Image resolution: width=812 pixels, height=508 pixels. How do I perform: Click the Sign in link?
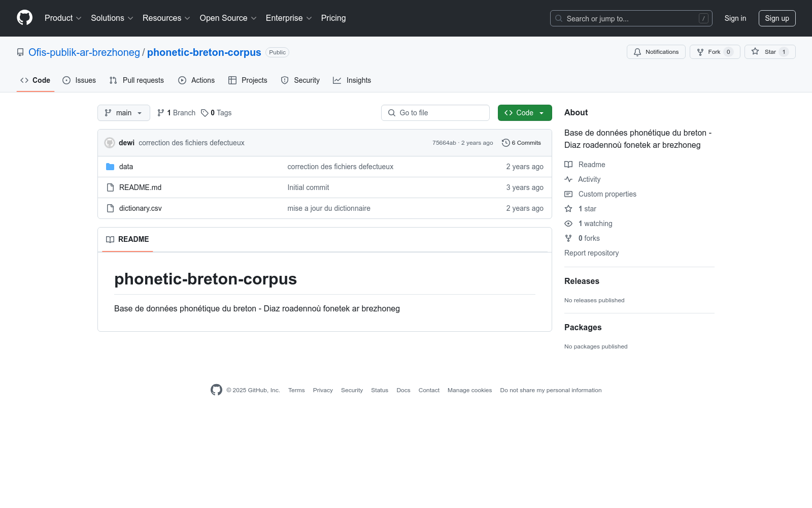tap(735, 18)
